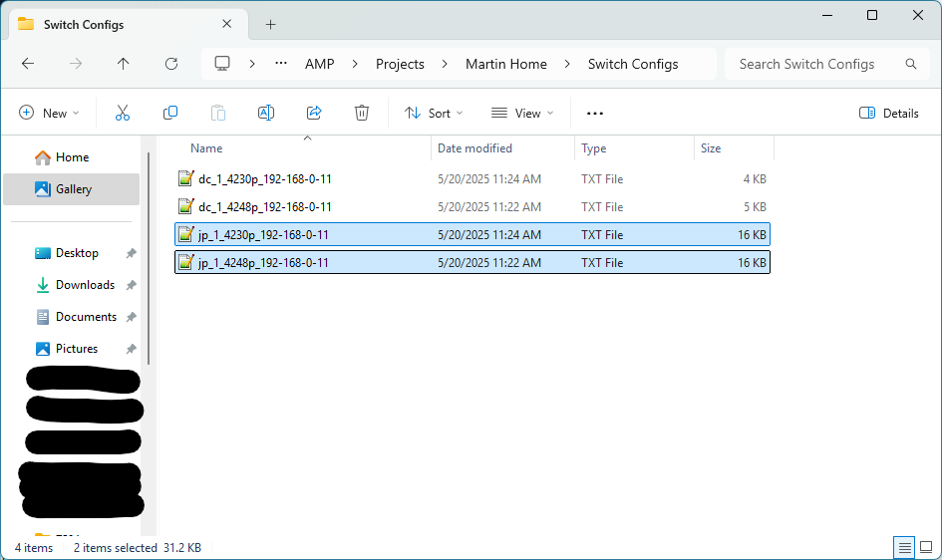Click the pin icon beside Pictures
This screenshot has width=942, height=560.
pyautogui.click(x=131, y=349)
